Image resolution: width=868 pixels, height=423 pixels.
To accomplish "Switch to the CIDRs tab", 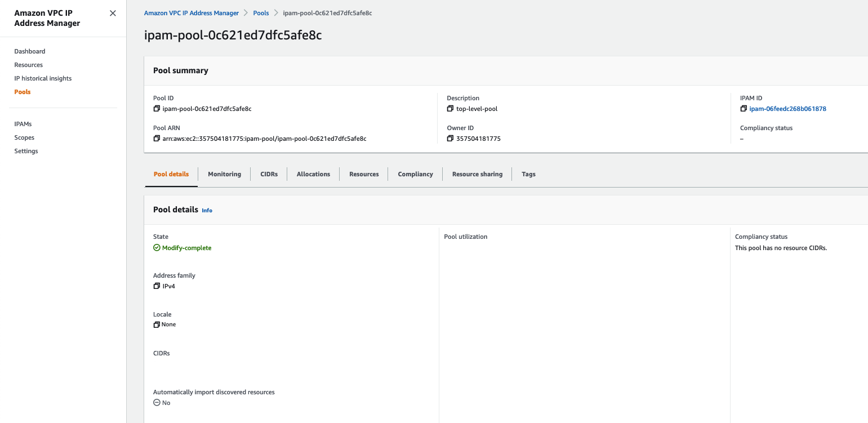I will point(269,174).
